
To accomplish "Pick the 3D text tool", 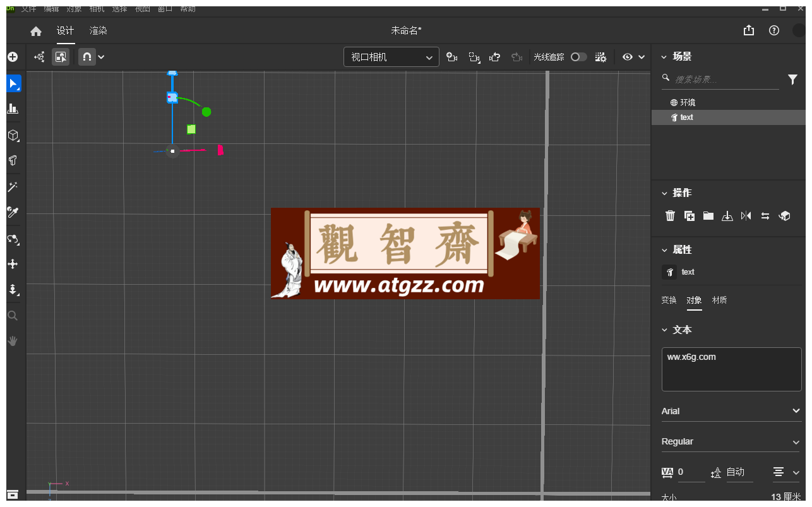I will (x=13, y=160).
